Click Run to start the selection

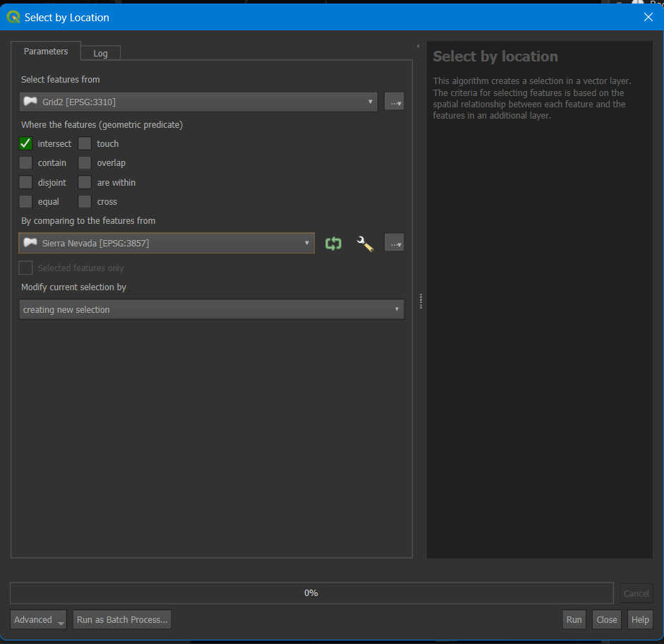[573, 619]
